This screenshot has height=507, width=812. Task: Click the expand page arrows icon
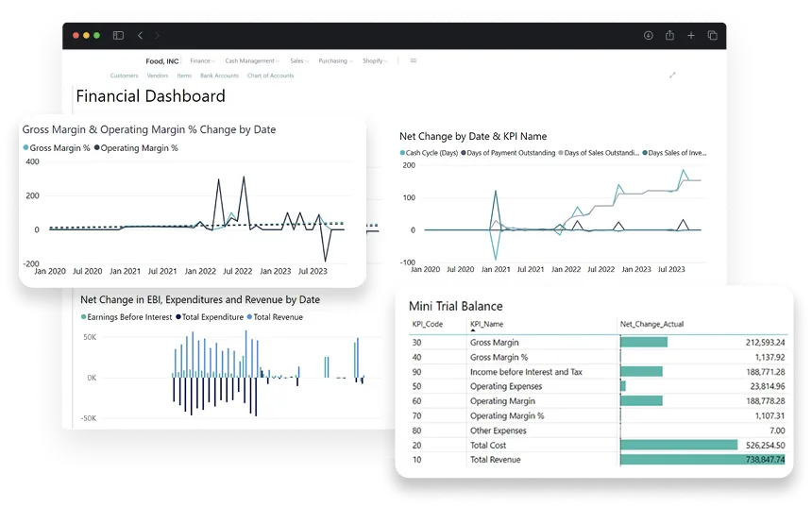click(673, 76)
